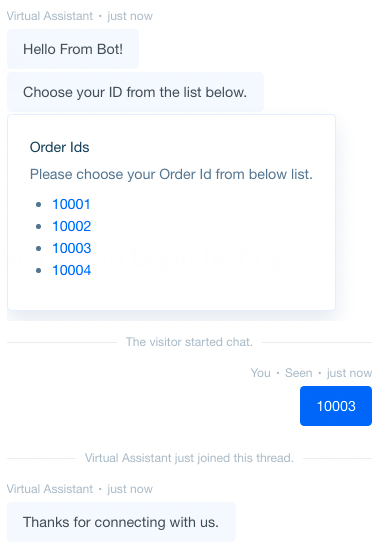Select the 'Choose your ID from the list below.' bubble
Image resolution: width=385 pixels, height=550 pixels.
pos(135,92)
